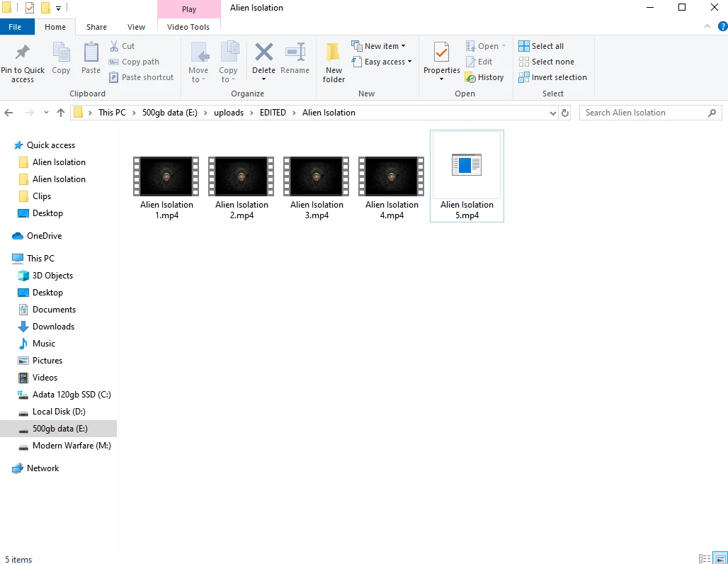This screenshot has height=564, width=728.
Task: Open OneDrive in navigation pane
Action: (37, 235)
